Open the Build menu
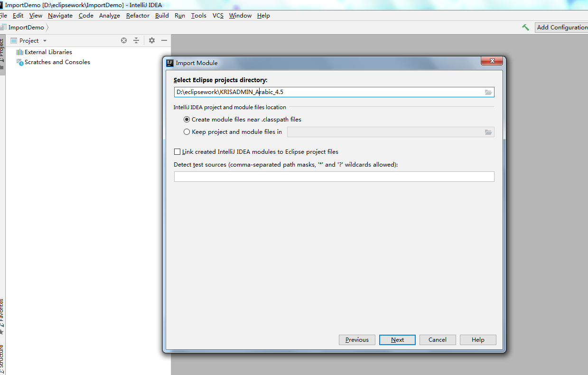 coord(162,16)
